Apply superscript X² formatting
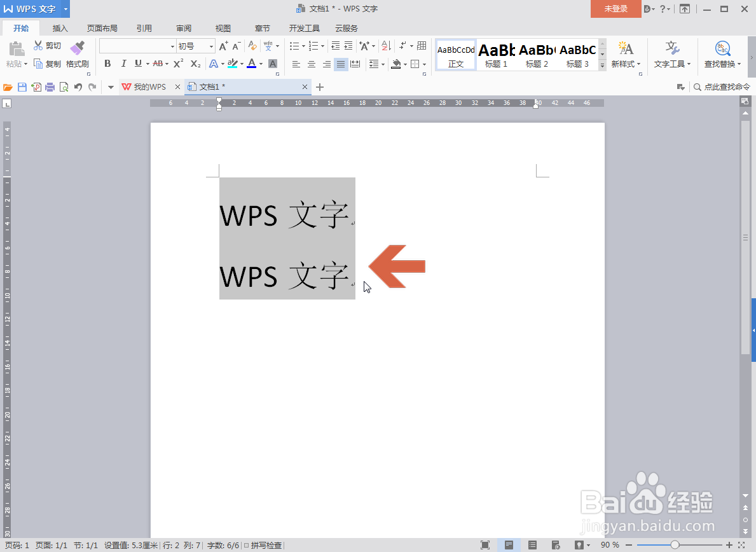Screen dimensions: 756x552 pos(179,64)
